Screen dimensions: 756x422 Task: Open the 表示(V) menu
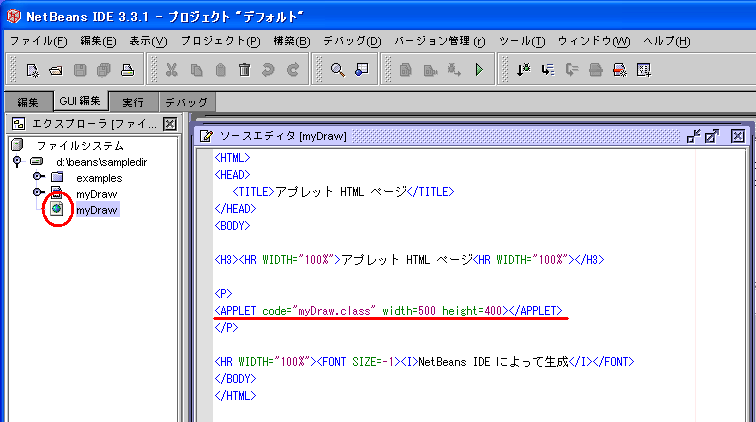point(148,41)
